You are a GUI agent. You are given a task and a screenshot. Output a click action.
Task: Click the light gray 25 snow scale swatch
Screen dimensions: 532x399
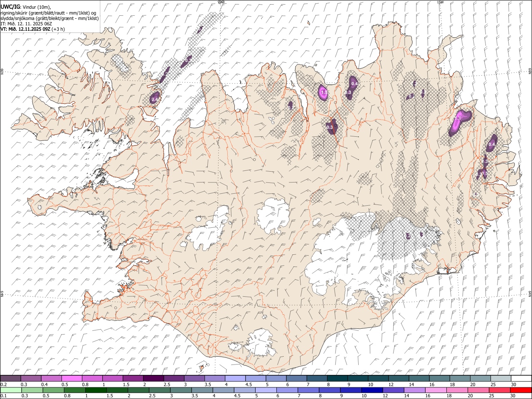500,378
